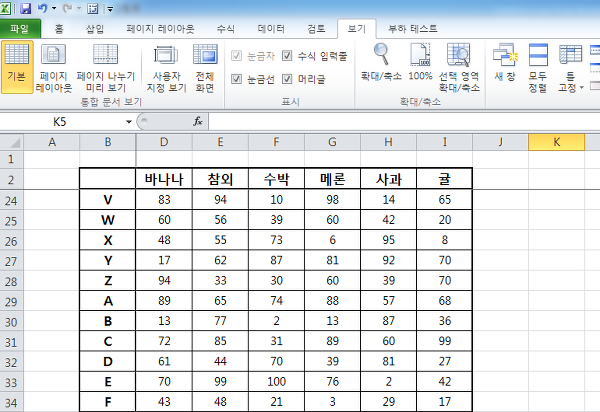Viewport: 600px width, 412px height.
Task: Click the 귤 header cell
Action: coord(445,179)
